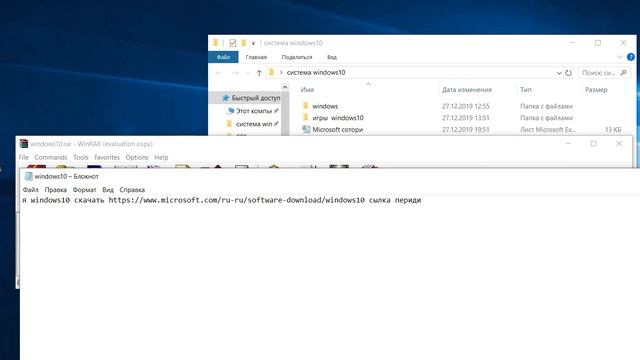Click the date 27.12.2019 19:51

465,129
